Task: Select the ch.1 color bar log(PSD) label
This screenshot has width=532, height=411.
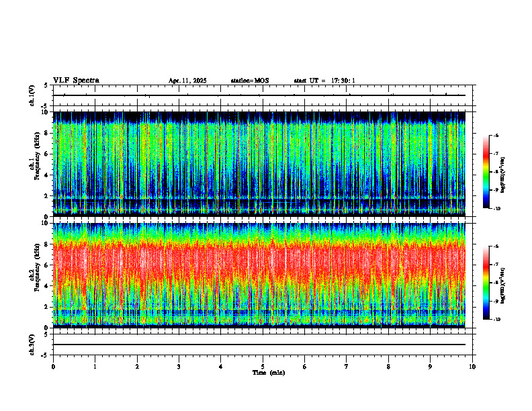Action: coord(502,175)
